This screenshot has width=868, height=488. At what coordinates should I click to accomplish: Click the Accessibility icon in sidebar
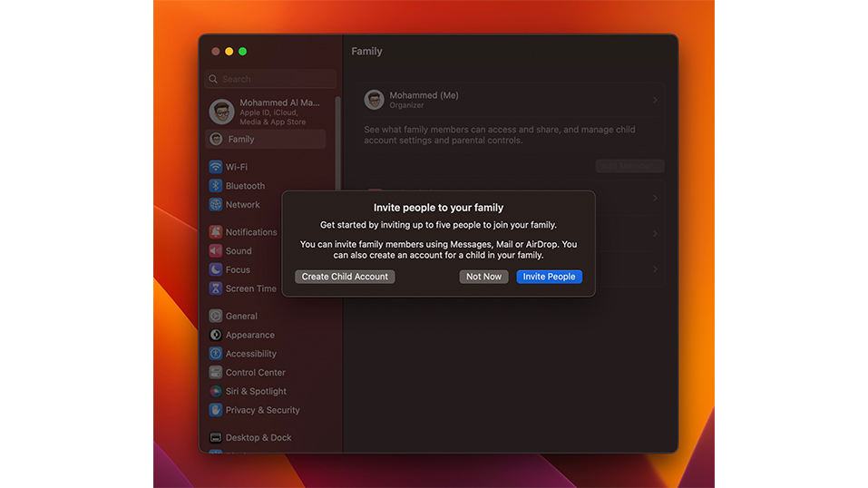(x=216, y=354)
